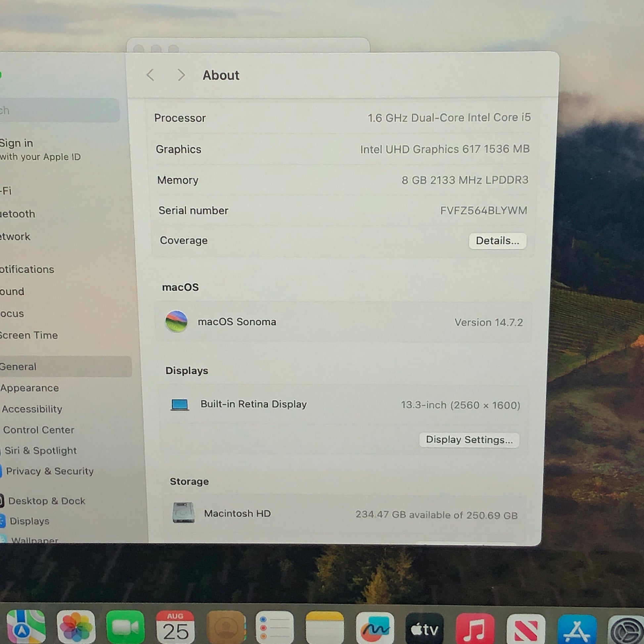Image resolution: width=644 pixels, height=644 pixels.
Task: Open FaceTime in the Dock
Action: coord(125,627)
